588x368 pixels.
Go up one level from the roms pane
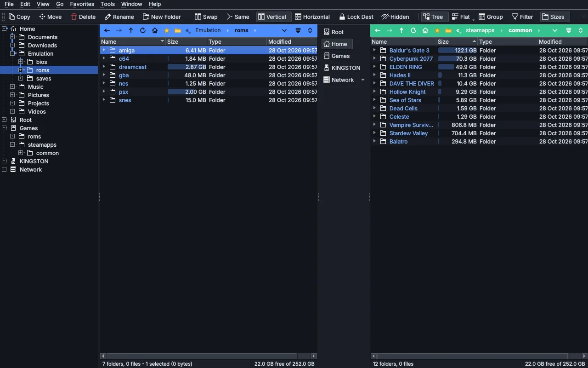click(131, 30)
